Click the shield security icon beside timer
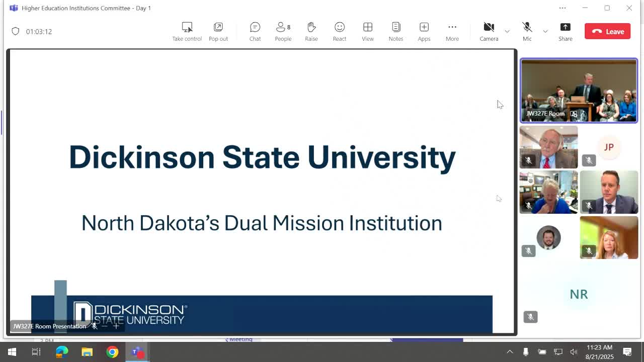The image size is (644, 362). pos(16,31)
